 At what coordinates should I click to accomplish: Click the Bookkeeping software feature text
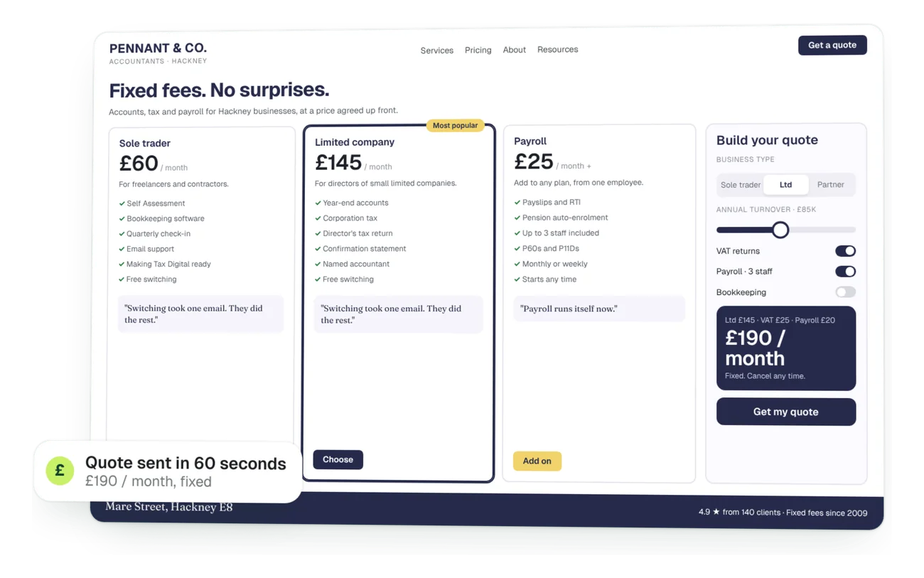165,218
